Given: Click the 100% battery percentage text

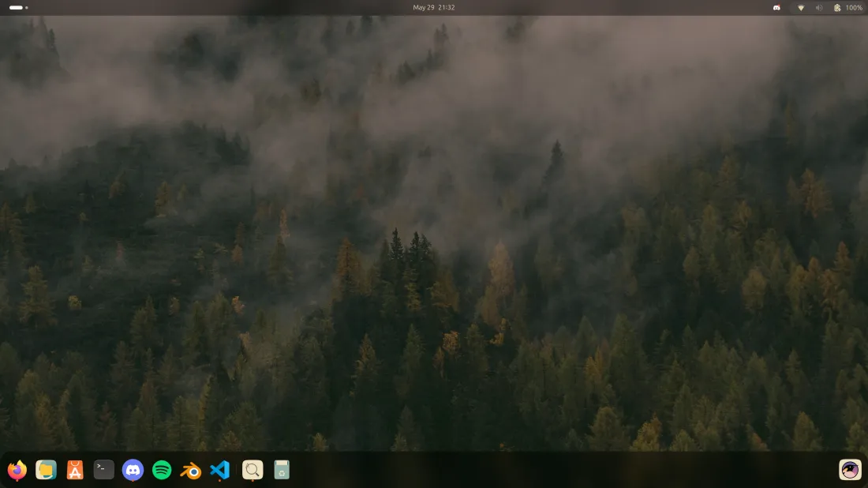Looking at the screenshot, I should (x=854, y=8).
